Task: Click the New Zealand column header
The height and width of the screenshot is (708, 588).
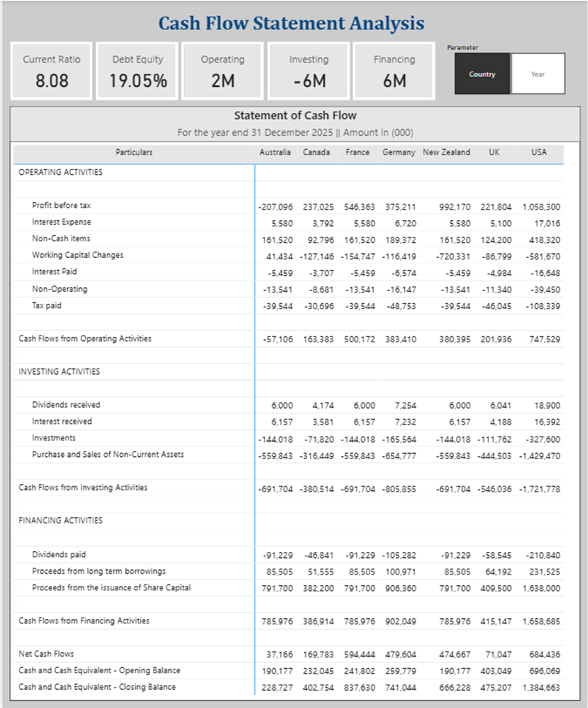Action: pos(446,152)
